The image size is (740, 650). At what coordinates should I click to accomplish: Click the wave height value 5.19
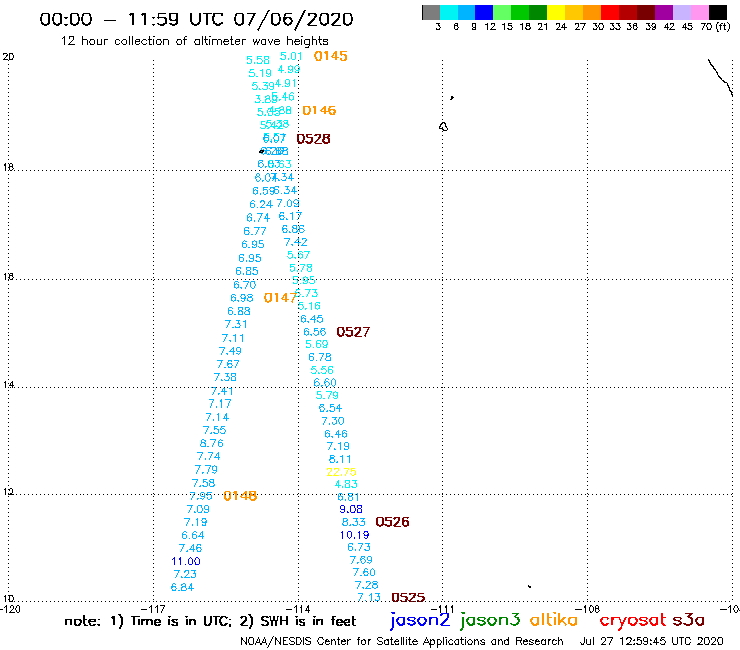(x=260, y=73)
